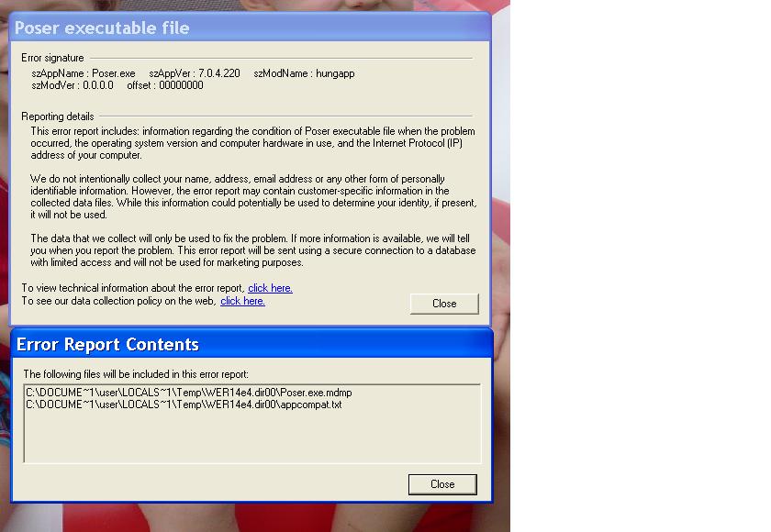This screenshot has height=532, width=771.
Task: Click the szModVer : 0.0.0.0 value
Action: click(x=73, y=85)
